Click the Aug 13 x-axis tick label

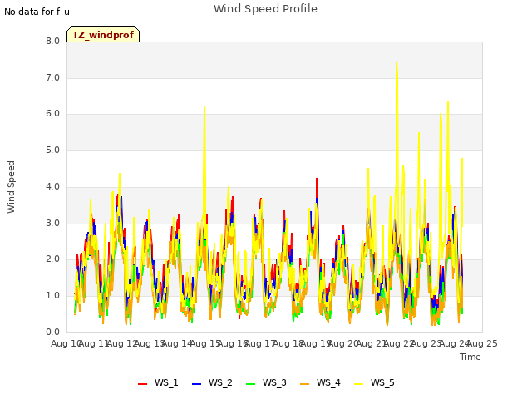[x=150, y=343]
